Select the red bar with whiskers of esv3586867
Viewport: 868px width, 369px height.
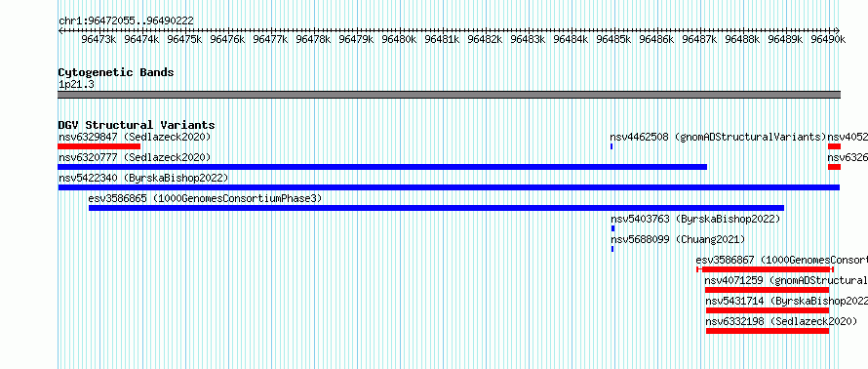tap(765, 269)
